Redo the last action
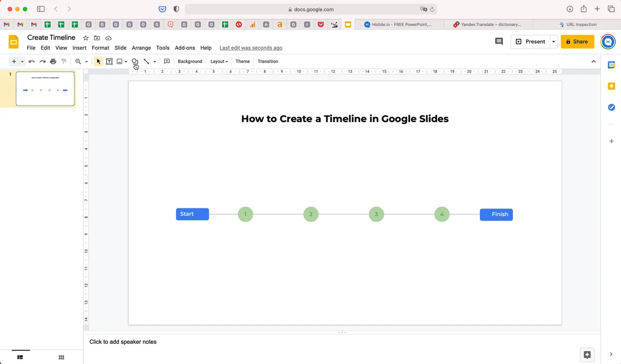The image size is (621, 364). click(x=42, y=62)
